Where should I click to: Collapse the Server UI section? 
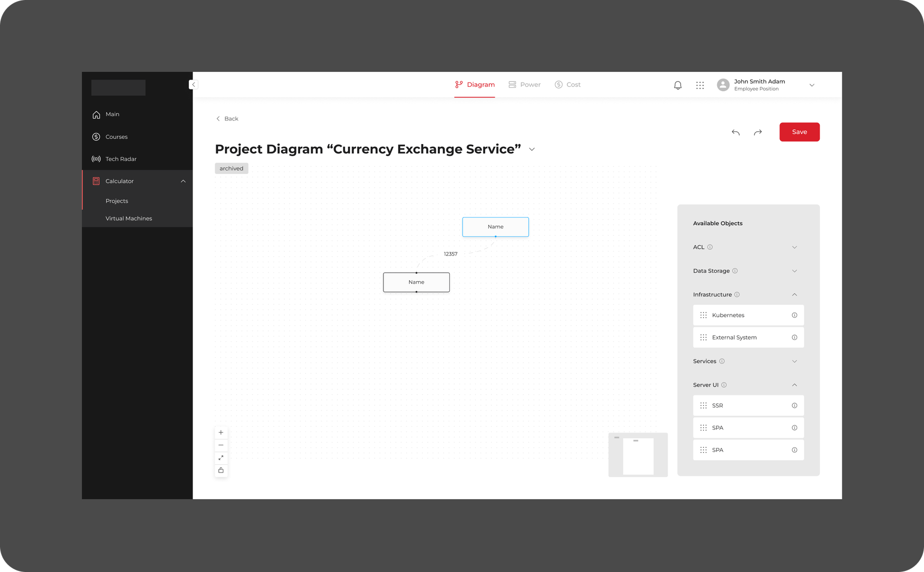point(794,385)
